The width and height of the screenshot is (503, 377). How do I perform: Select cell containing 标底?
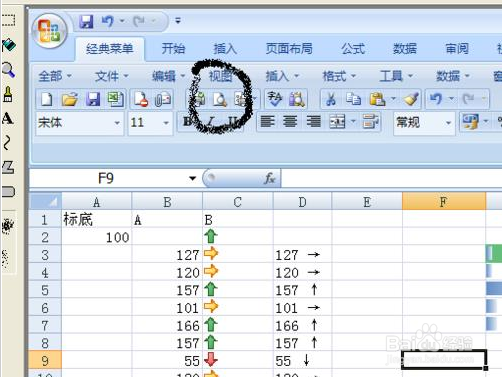tap(97, 220)
